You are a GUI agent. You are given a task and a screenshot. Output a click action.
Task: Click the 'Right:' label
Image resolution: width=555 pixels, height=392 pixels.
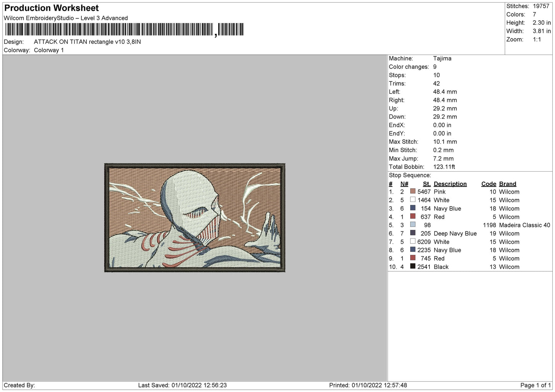396,100
